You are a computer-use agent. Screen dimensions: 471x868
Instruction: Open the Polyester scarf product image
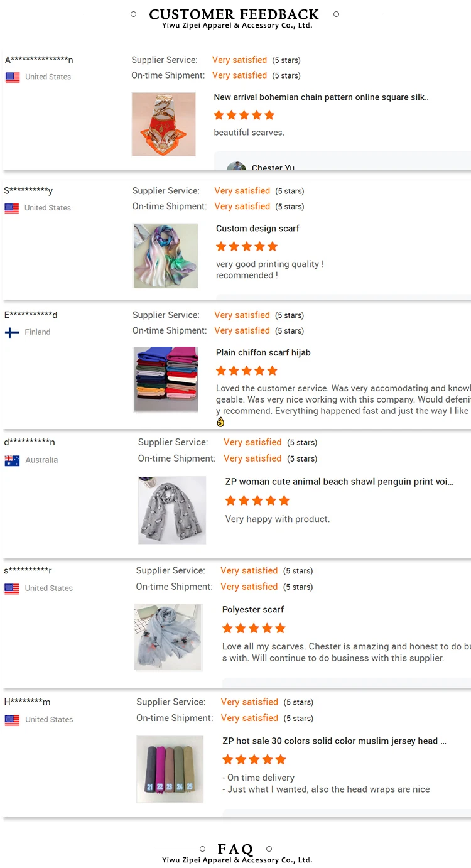(x=168, y=637)
